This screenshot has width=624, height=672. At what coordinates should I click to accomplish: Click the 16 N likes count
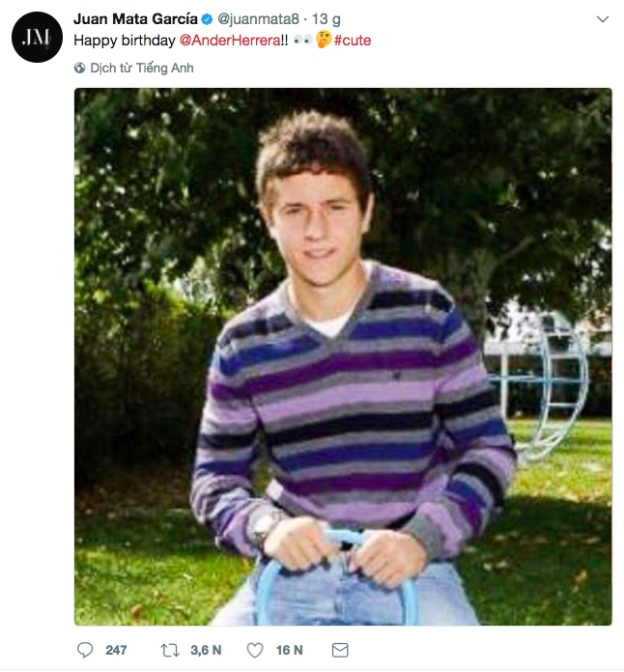pos(290,650)
